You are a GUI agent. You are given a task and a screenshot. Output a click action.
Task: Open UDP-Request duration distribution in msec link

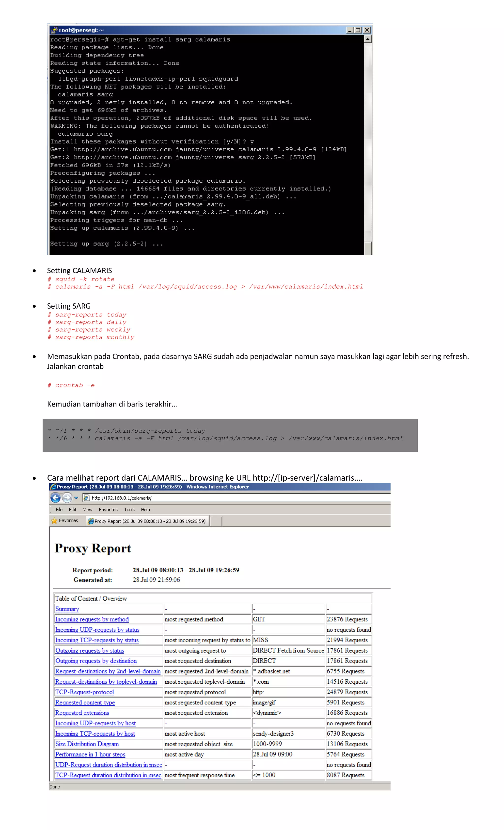(109, 765)
